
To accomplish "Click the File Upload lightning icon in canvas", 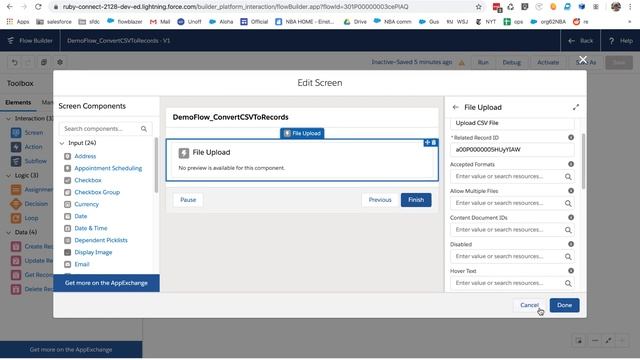I will 184,153.
